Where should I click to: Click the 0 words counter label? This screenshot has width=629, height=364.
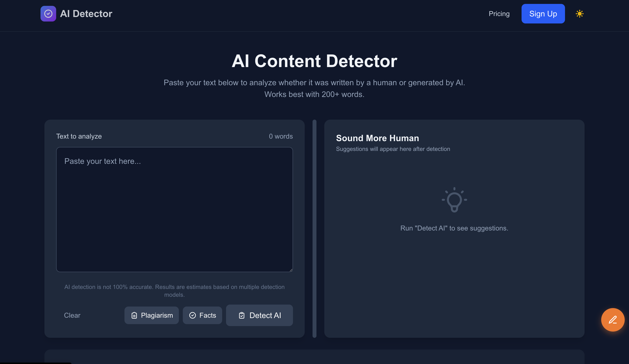[x=281, y=136]
